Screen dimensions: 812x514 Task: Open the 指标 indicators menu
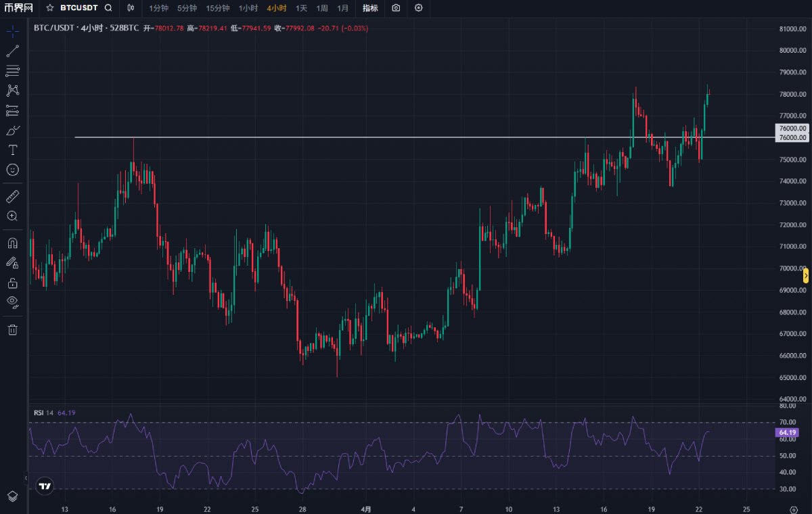click(x=370, y=8)
